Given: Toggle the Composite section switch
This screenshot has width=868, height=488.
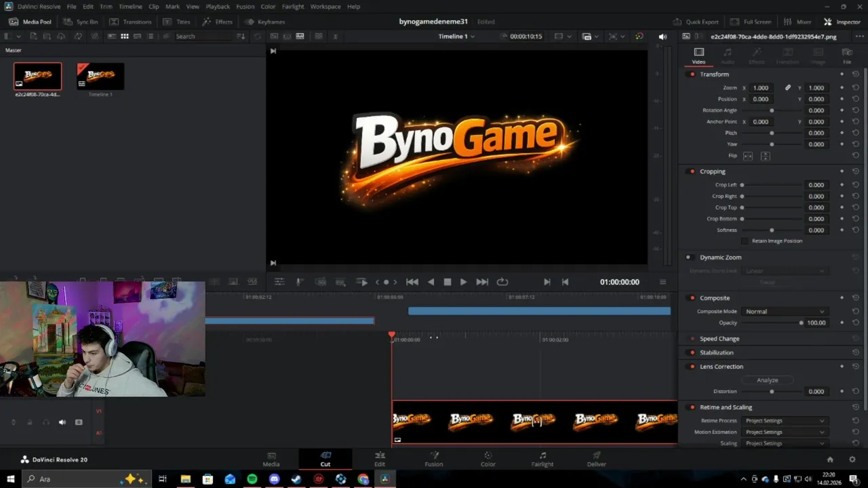Looking at the screenshot, I should tap(692, 298).
